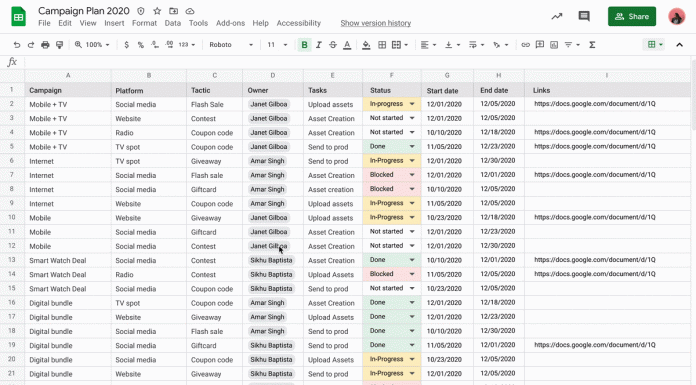Click the second printer-style toolbar icon

(59, 45)
